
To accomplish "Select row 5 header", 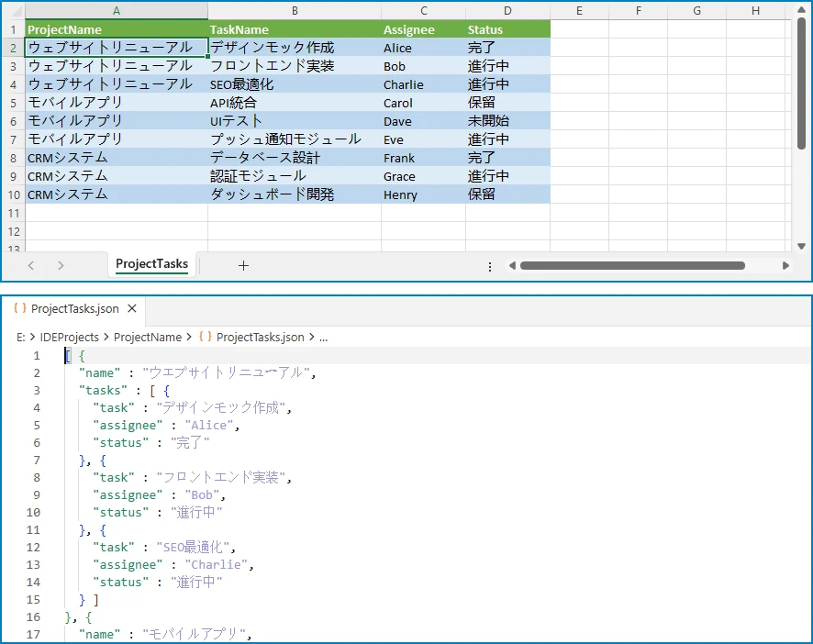I will point(13,103).
